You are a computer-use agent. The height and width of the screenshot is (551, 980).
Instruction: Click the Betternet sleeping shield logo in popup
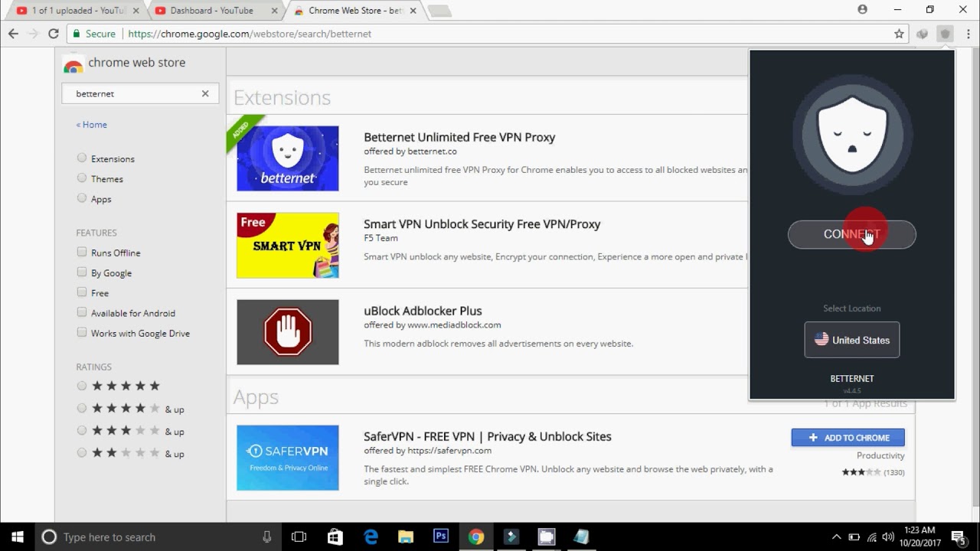pyautogui.click(x=852, y=135)
